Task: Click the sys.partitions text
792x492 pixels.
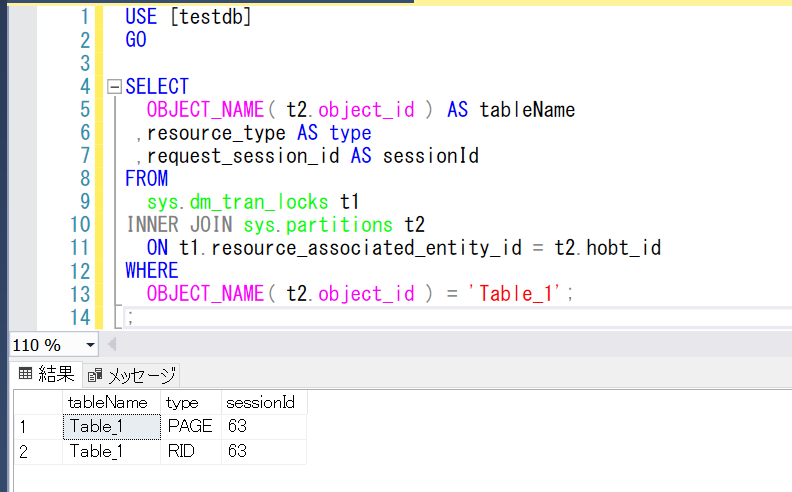Action: pos(318,225)
